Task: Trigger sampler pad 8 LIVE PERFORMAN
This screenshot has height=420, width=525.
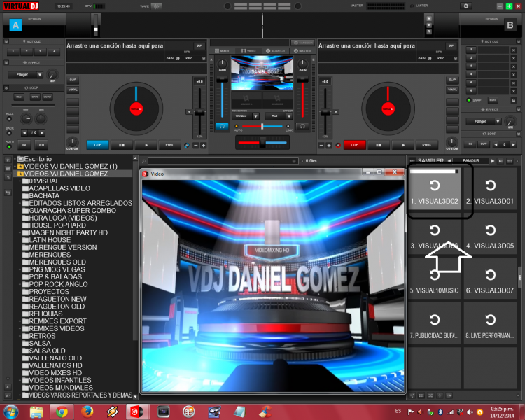Action: click(490, 324)
